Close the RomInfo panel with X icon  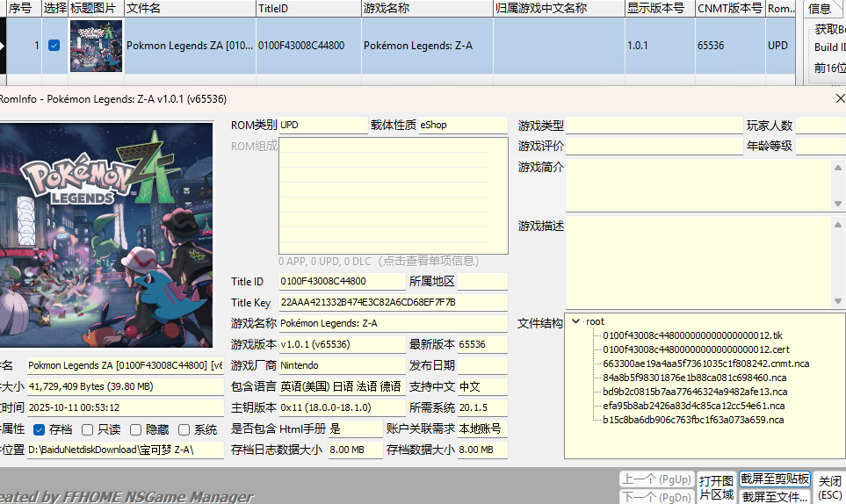point(839,99)
